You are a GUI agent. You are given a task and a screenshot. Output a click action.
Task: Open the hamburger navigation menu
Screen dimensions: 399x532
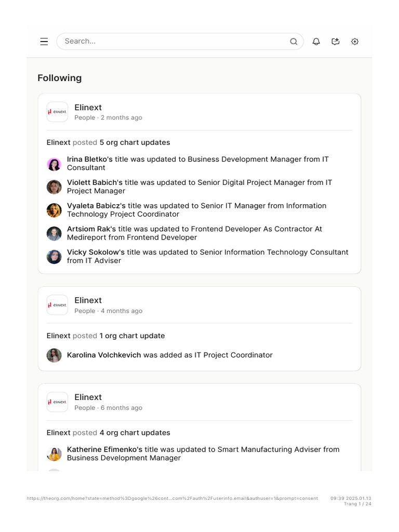pos(44,42)
